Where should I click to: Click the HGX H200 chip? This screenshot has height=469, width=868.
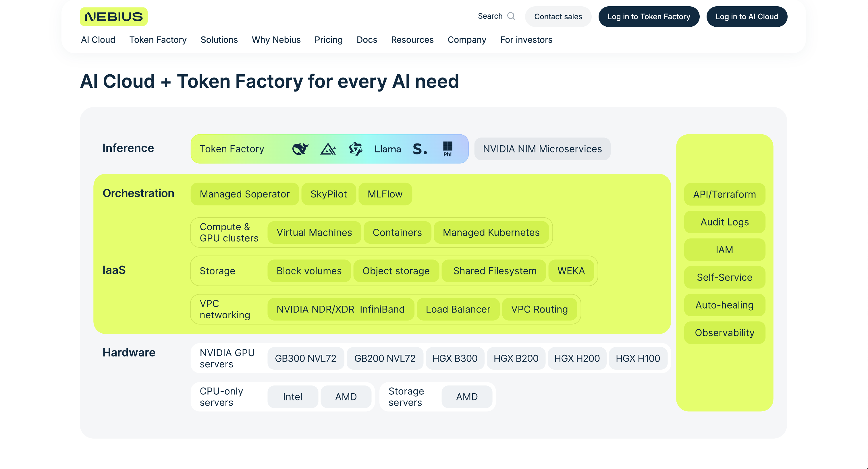click(577, 358)
